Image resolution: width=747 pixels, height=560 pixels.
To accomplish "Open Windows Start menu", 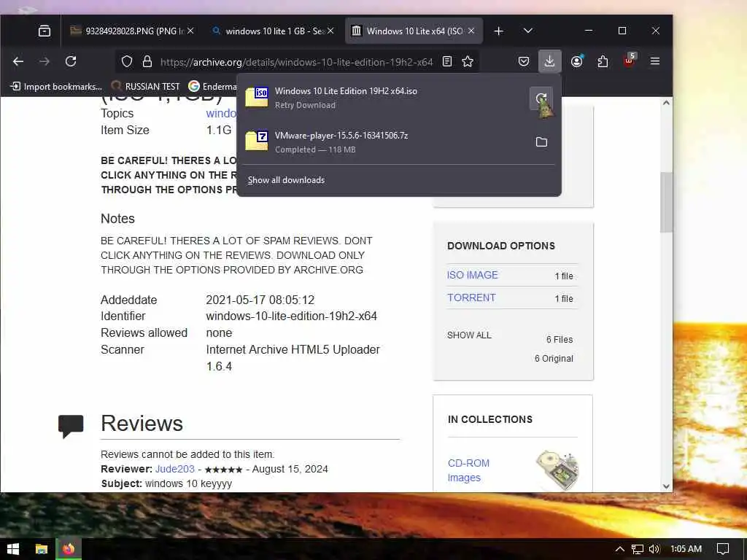I will pyautogui.click(x=13, y=549).
